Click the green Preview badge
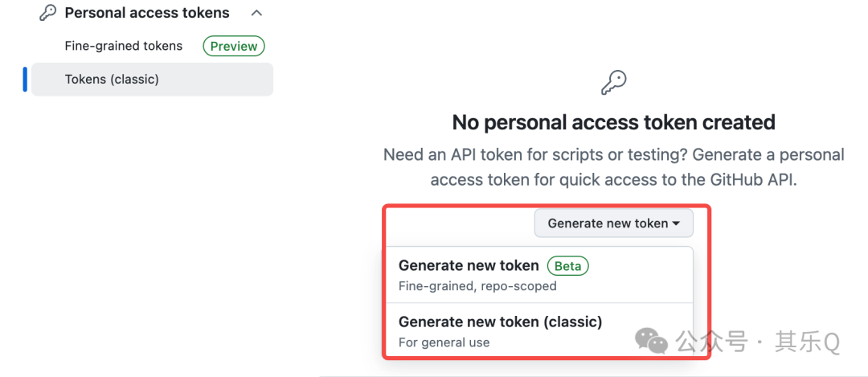868x377 pixels. [x=234, y=47]
